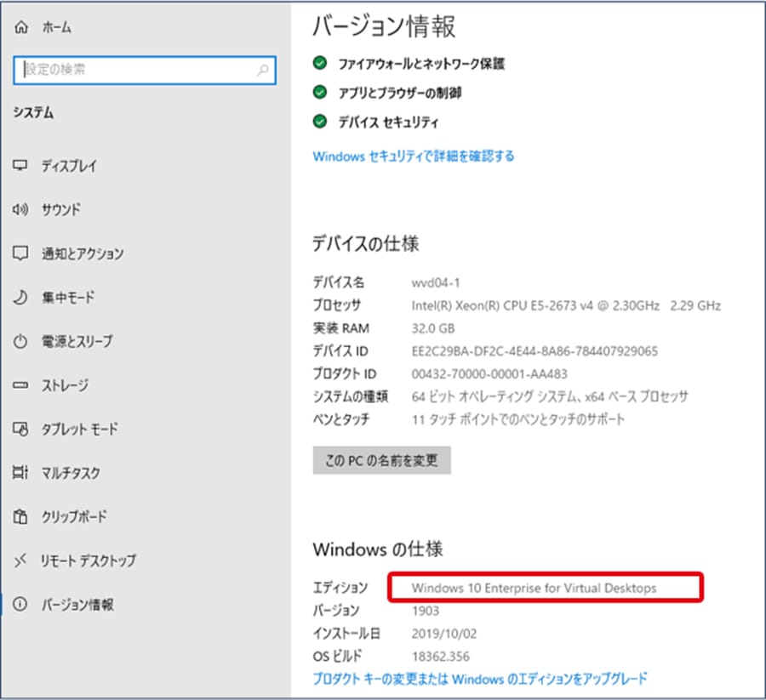Click the Power and sleep icon
The width and height of the screenshot is (766, 700).
[20, 341]
